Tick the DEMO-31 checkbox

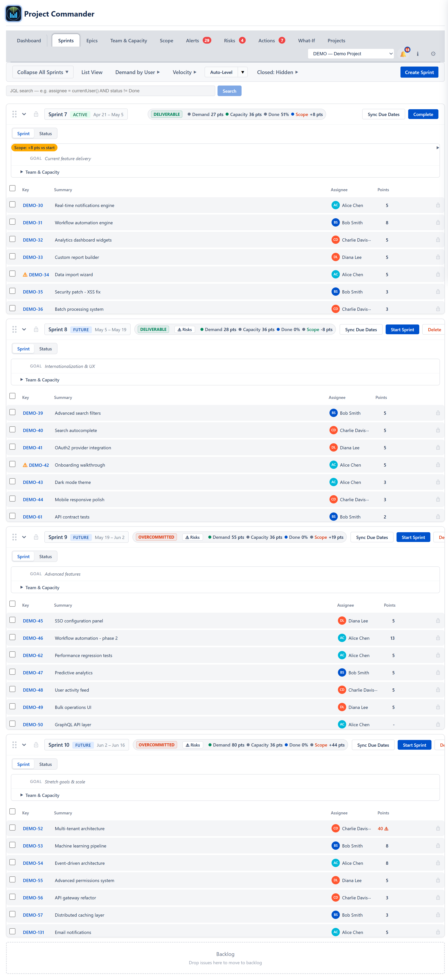[x=13, y=222]
